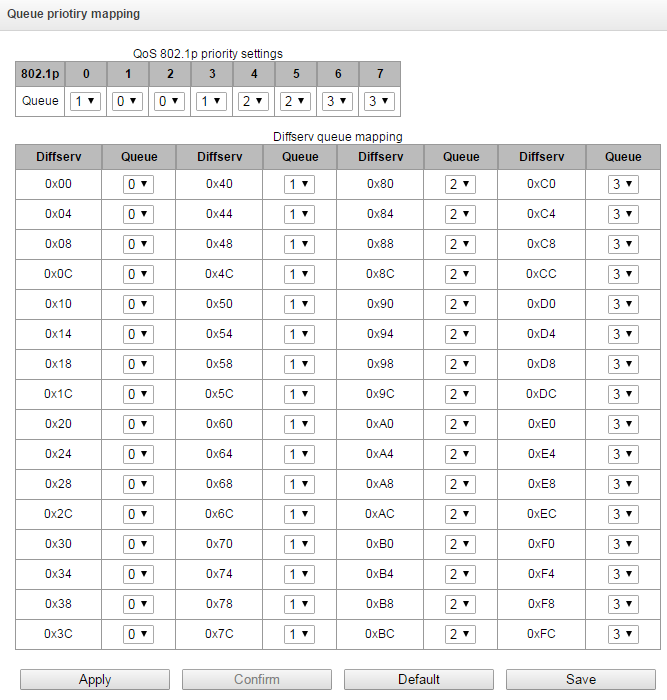Select queue dropdown for Diffserv 0x40
Image resolution: width=667 pixels, height=700 pixels.
tap(299, 185)
